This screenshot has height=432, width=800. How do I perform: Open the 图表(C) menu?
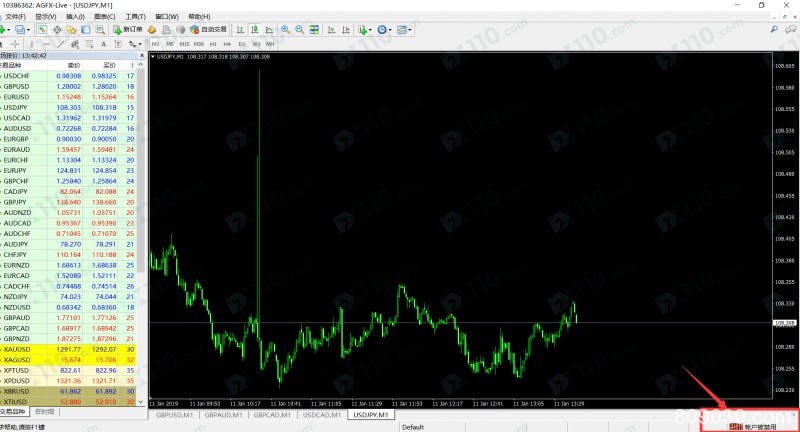point(105,17)
